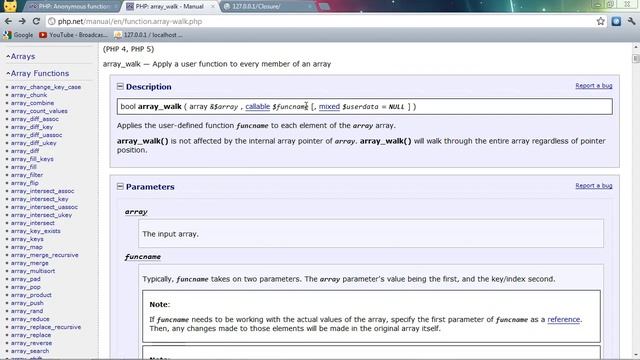
Task: Open array_count_values in the sidebar
Action: click(39, 111)
